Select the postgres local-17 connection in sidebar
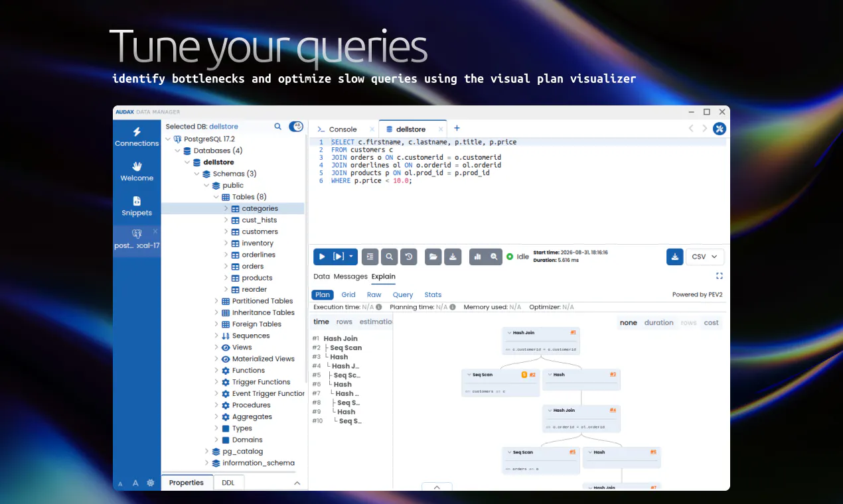The image size is (843, 504). [137, 239]
